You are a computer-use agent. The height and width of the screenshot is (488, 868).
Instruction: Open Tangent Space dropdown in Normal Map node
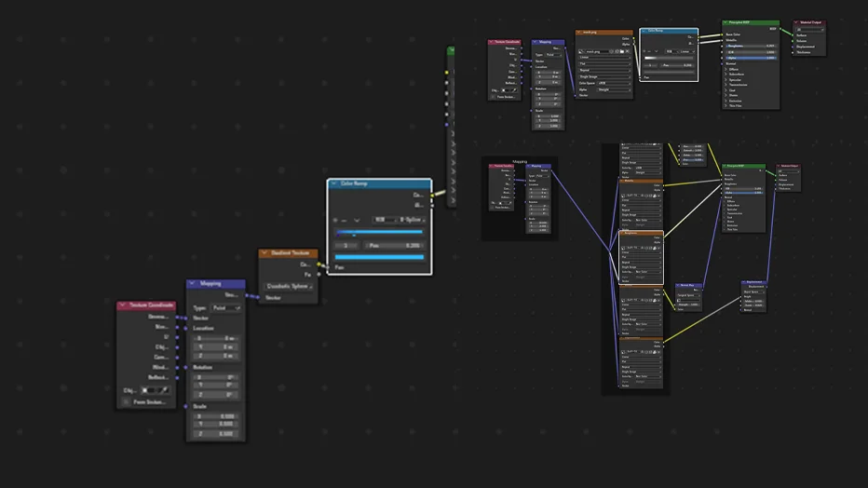(688, 295)
